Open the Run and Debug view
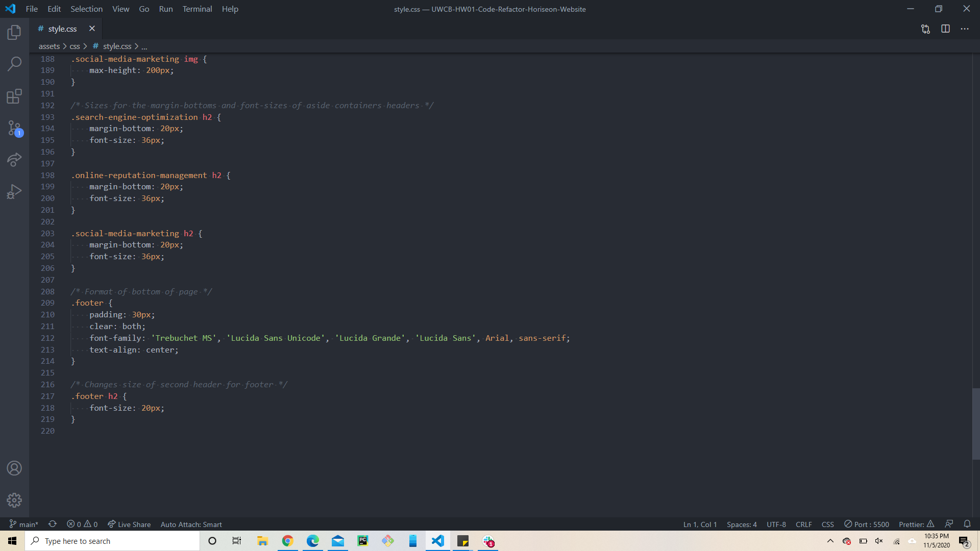The width and height of the screenshot is (980, 551). [x=14, y=191]
